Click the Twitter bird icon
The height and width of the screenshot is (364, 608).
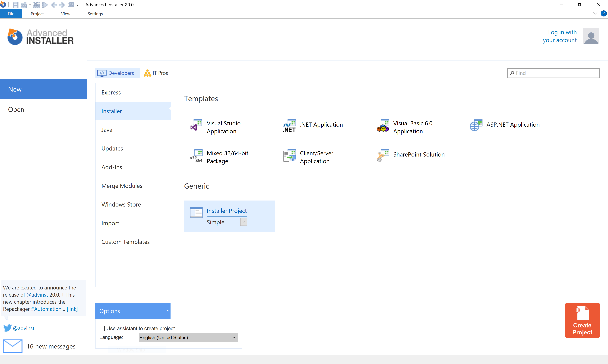tap(7, 328)
